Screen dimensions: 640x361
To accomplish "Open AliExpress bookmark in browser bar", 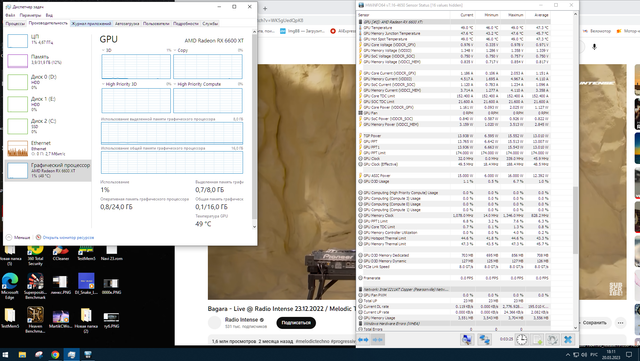I will coord(342,31).
